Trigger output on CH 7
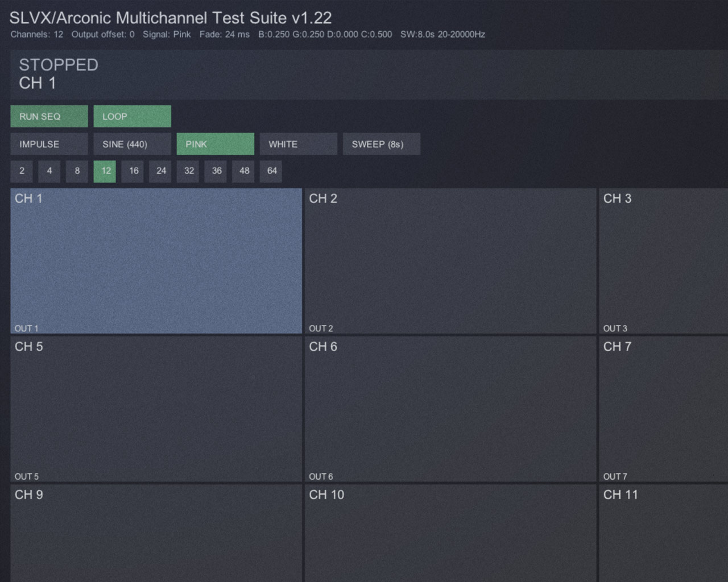The image size is (728, 582). point(663,408)
